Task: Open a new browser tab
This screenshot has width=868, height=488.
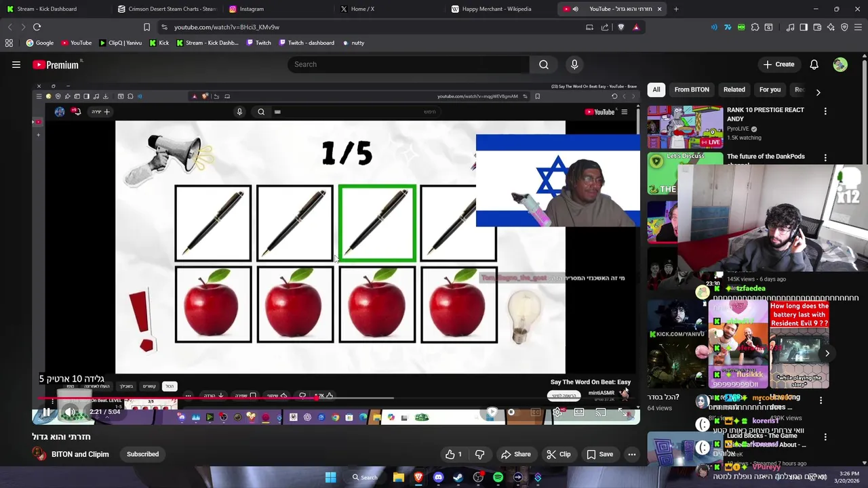Action: [x=676, y=9]
